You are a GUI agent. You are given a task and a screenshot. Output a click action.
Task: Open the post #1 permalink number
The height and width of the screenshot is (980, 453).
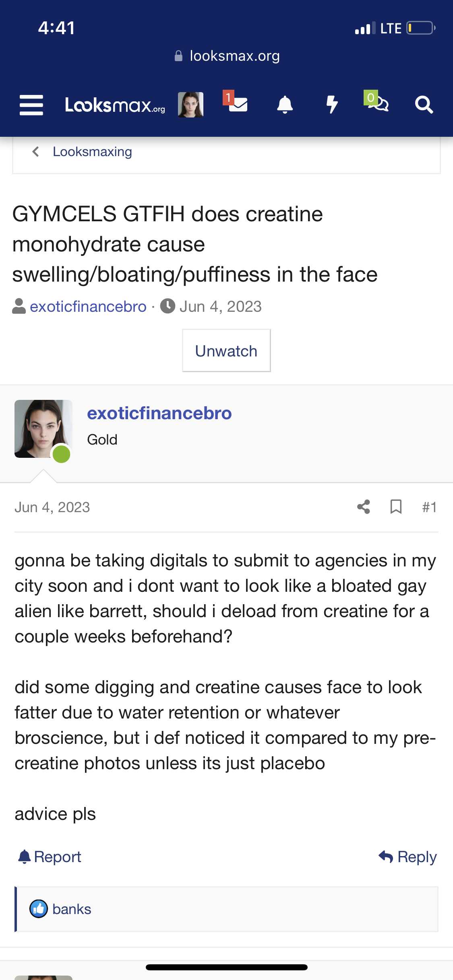pyautogui.click(x=429, y=507)
